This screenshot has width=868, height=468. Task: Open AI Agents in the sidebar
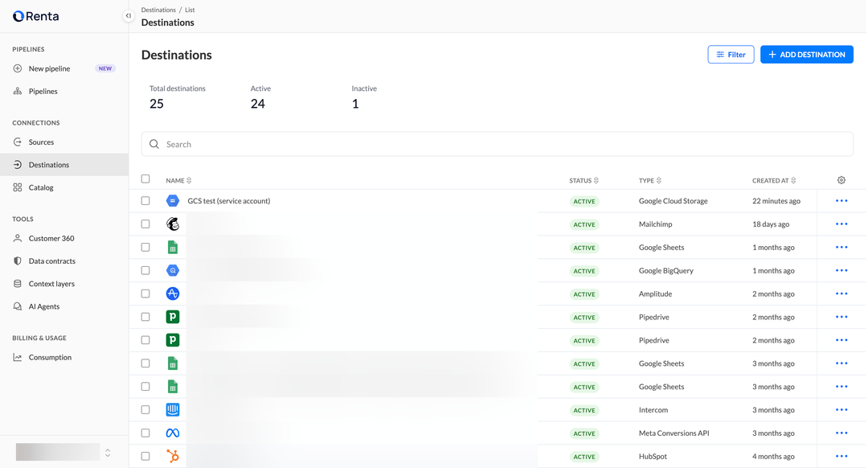click(43, 307)
